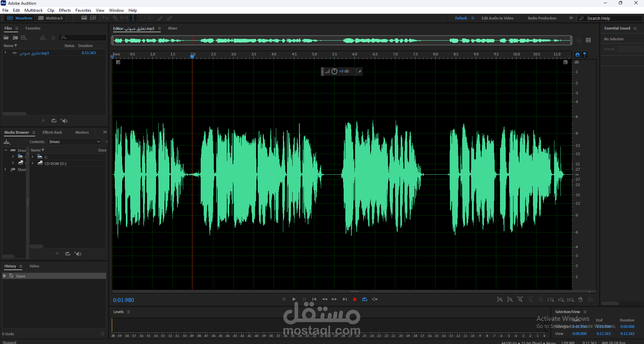Toggle the Waveform editor view
Screen dimensions: 644x344
click(19, 18)
